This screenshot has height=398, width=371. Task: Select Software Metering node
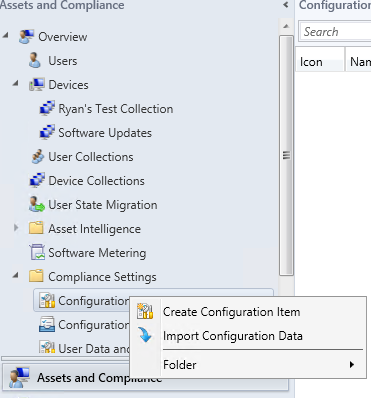point(97,253)
